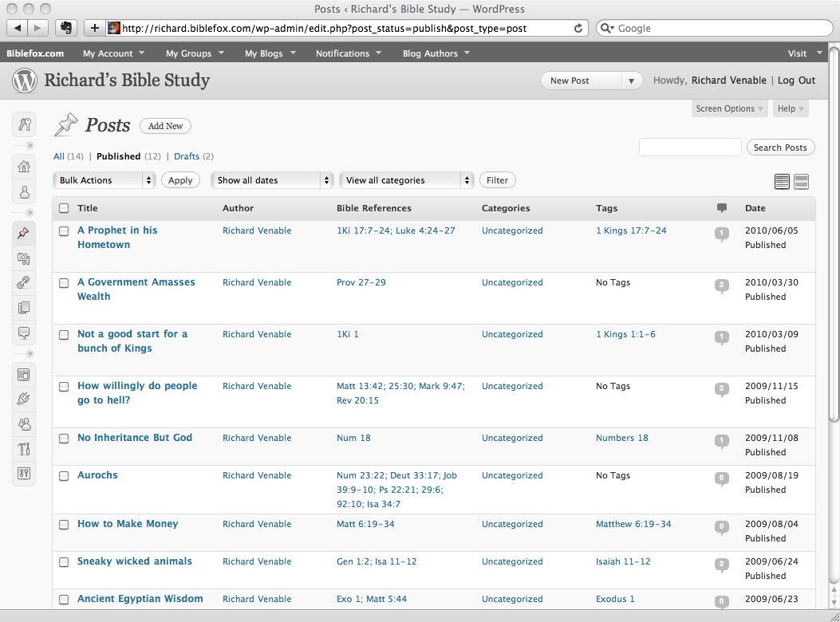Viewport: 840px width, 622px height.
Task: Open the Pages icon in sidebar
Action: point(24,308)
